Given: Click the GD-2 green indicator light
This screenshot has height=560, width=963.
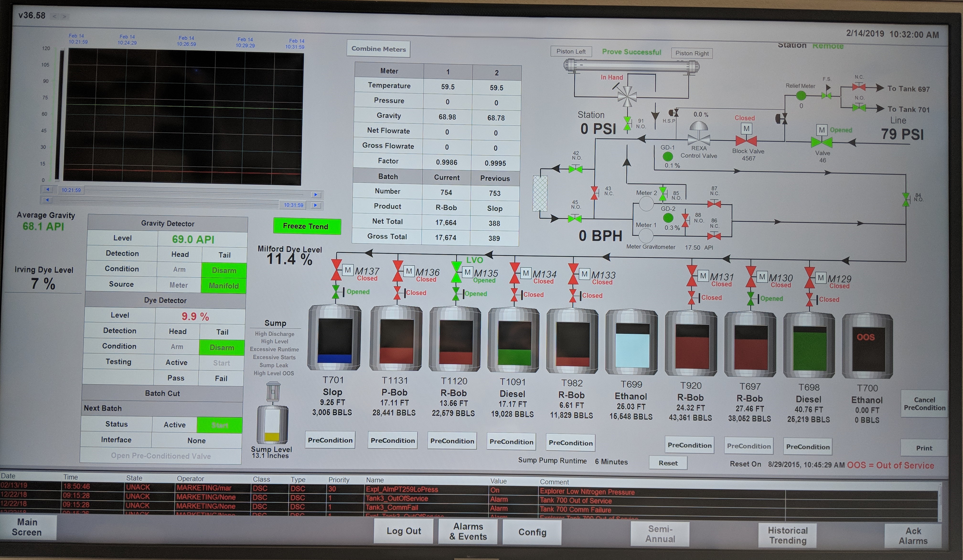Looking at the screenshot, I should pyautogui.click(x=668, y=218).
